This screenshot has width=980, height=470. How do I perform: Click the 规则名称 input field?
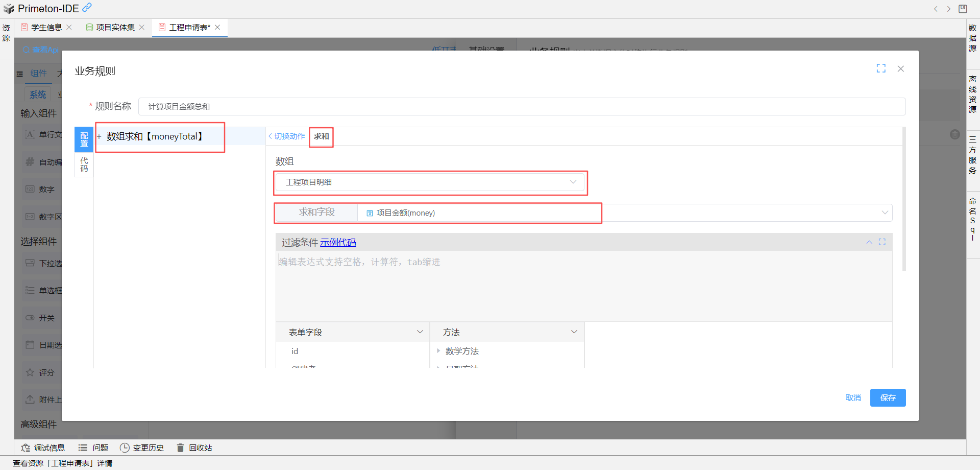pyautogui.click(x=522, y=107)
